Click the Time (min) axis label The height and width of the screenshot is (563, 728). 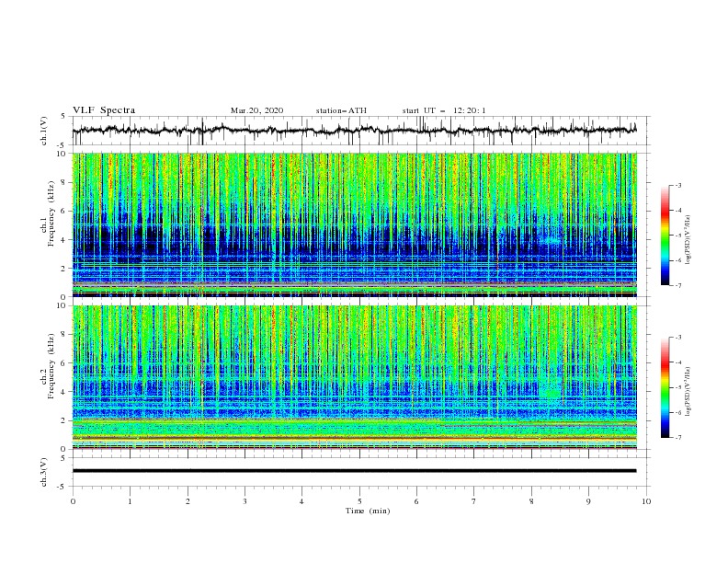pyautogui.click(x=368, y=511)
